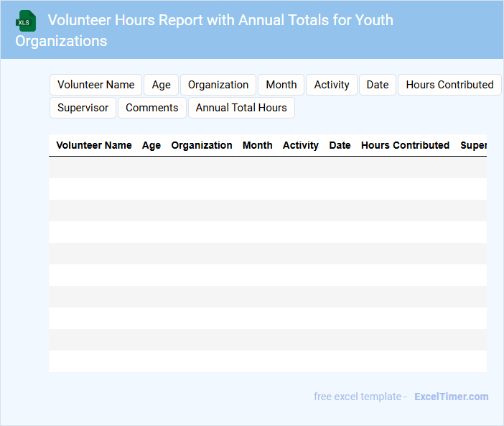Click the Annual Total Hours tag
Viewport: 504px width, 426px height.
coord(241,108)
